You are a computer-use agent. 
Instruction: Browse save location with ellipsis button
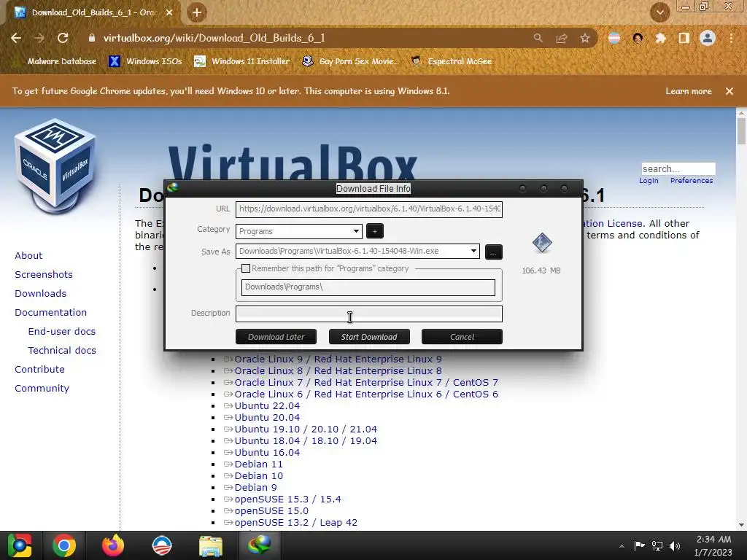(494, 252)
